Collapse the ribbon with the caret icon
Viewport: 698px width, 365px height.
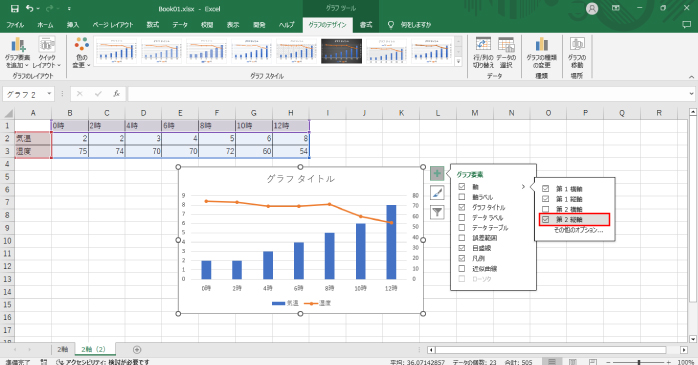[x=691, y=77]
